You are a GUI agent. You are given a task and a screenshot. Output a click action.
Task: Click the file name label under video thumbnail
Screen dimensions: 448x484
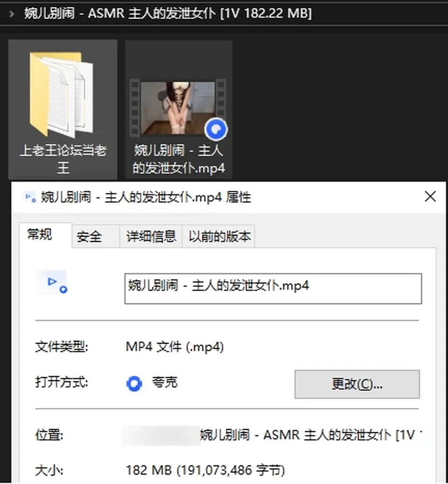click(179, 159)
